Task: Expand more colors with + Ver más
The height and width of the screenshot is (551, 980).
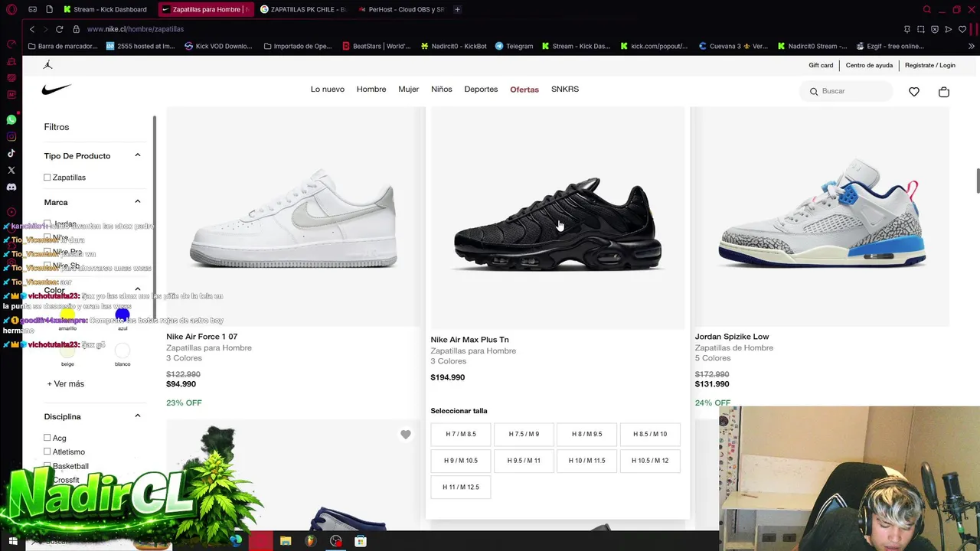Action: [x=66, y=384]
